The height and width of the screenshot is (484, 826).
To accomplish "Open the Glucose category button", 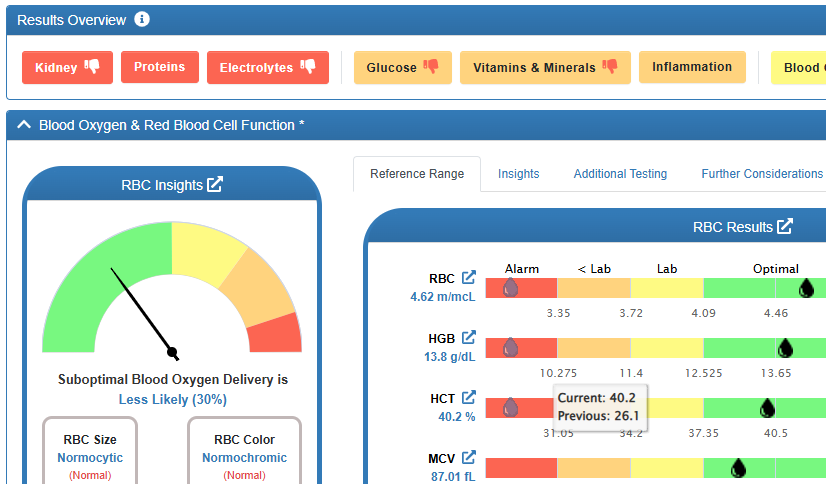I will click(402, 67).
